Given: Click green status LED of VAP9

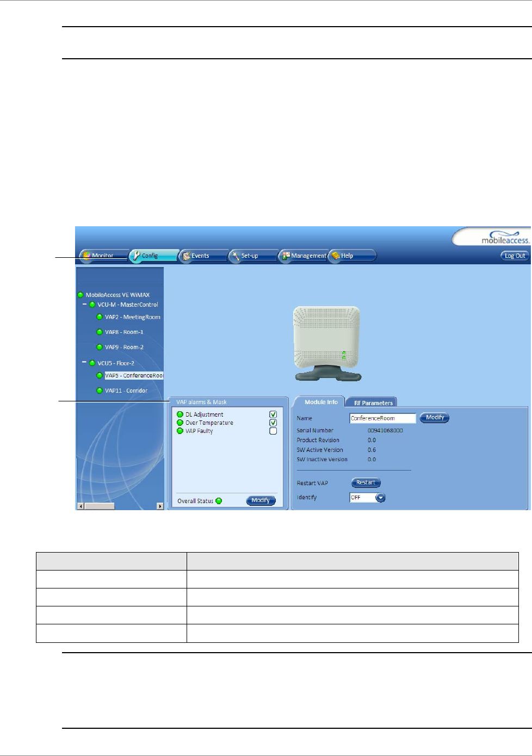Looking at the screenshot, I should pos(100,347).
